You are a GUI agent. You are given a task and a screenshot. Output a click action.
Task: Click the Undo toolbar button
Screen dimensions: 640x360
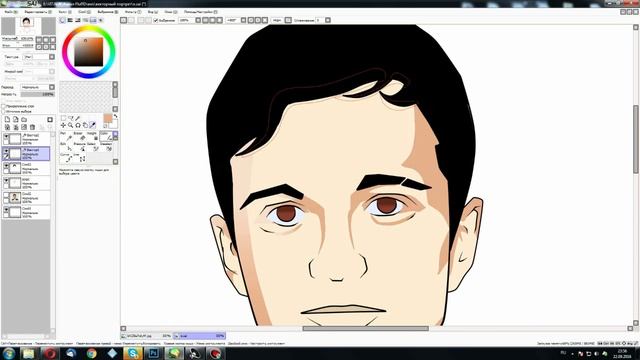coord(123,20)
